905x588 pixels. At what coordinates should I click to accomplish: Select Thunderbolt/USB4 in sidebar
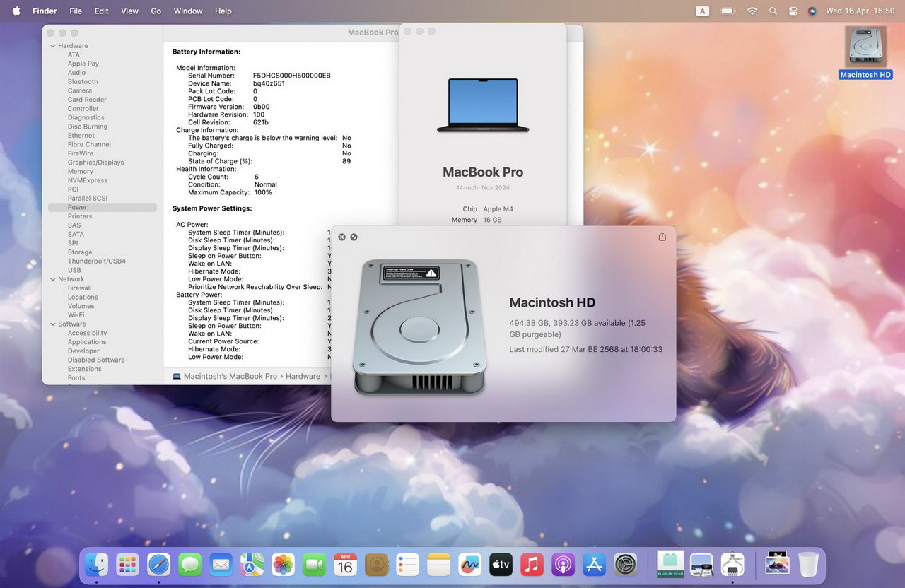coord(97,261)
